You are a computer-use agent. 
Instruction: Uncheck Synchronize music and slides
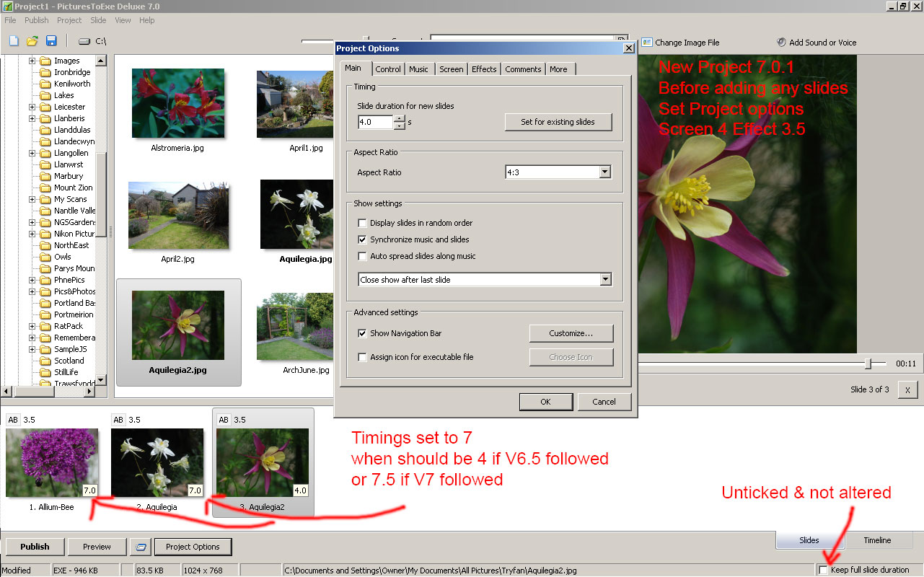[363, 239]
